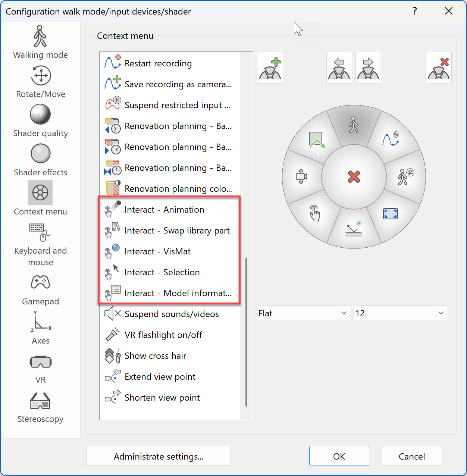Select 'Interact - Animation' in the list
467x476 pixels.
point(164,210)
